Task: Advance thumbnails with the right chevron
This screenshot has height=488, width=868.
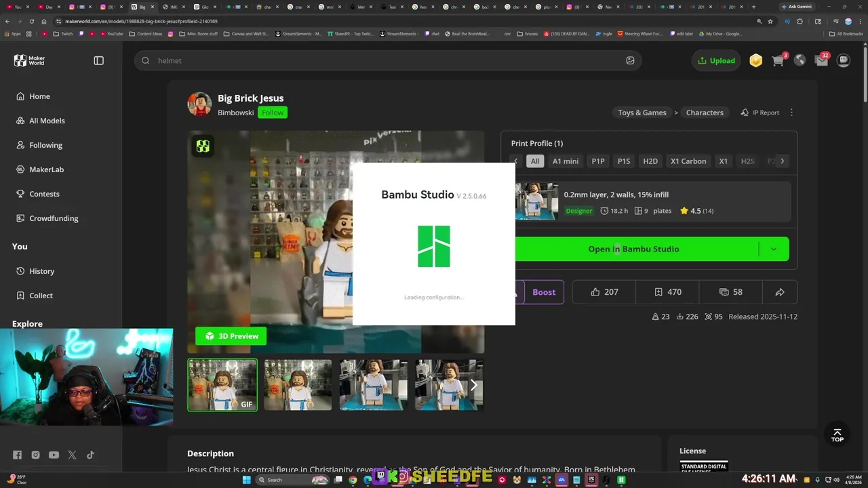Action: click(474, 385)
